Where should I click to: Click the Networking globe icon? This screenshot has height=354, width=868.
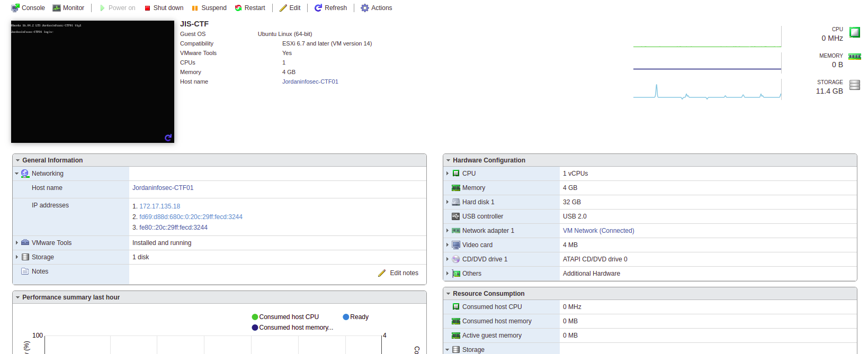[x=25, y=174]
